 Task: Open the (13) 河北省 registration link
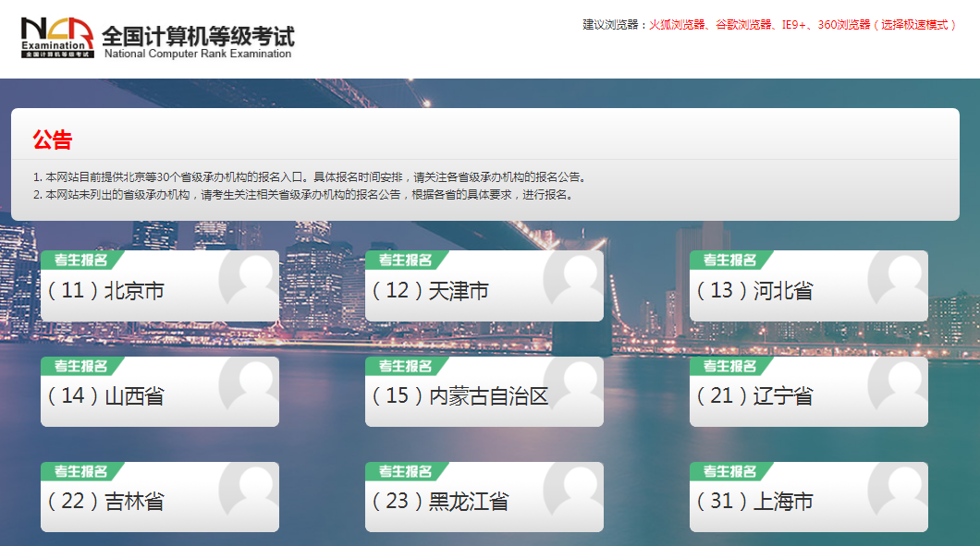point(755,291)
